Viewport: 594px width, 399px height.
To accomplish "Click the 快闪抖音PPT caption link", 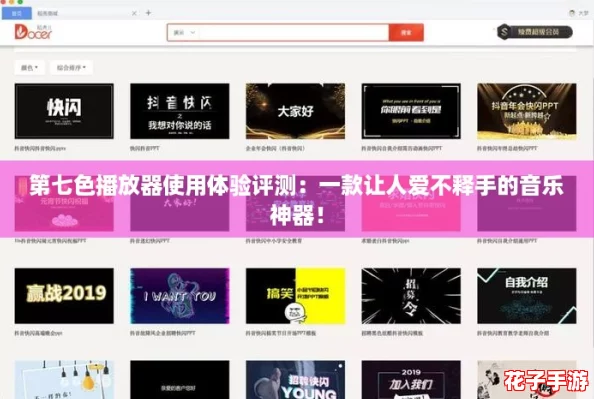I will tap(145, 149).
